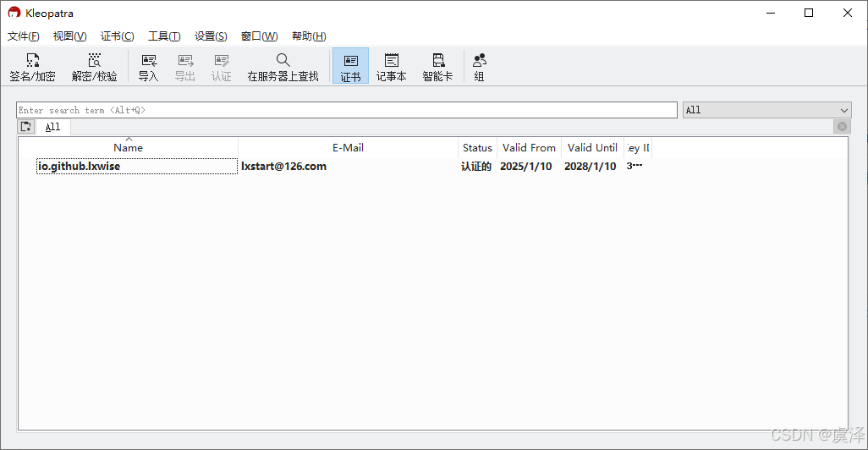This screenshot has width=868, height=450.
Task: Open the 窗口(W) menu
Action: coord(259,36)
